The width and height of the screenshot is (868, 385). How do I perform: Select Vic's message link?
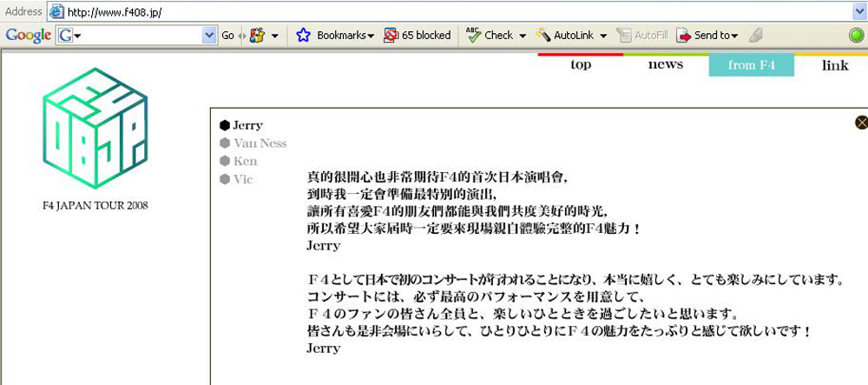point(242,180)
